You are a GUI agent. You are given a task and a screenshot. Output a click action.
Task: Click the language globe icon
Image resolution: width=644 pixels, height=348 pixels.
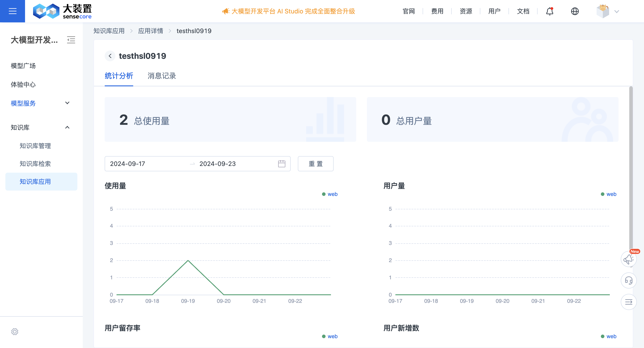click(575, 11)
